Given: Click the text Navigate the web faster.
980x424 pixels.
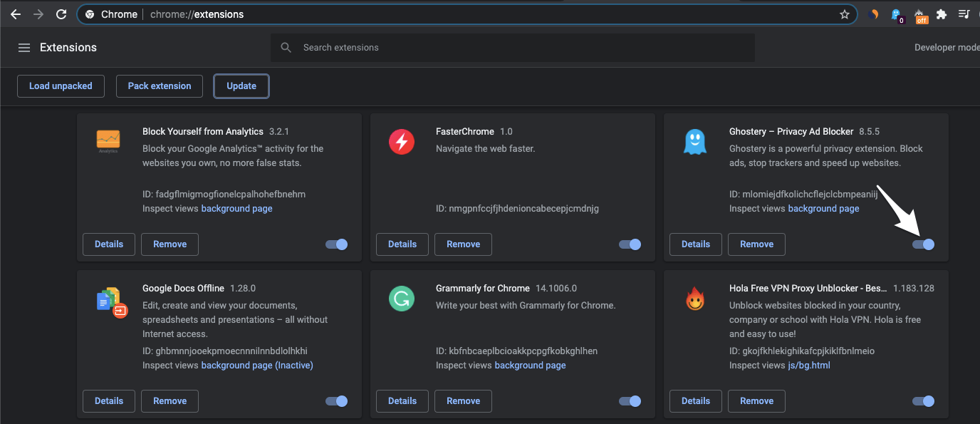Looking at the screenshot, I should 485,149.
